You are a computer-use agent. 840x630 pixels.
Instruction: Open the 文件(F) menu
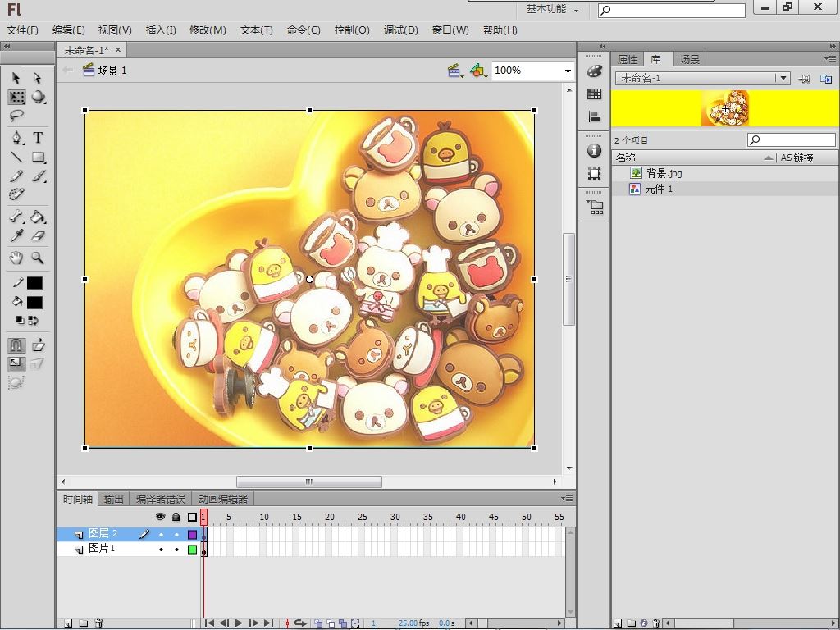pyautogui.click(x=22, y=30)
